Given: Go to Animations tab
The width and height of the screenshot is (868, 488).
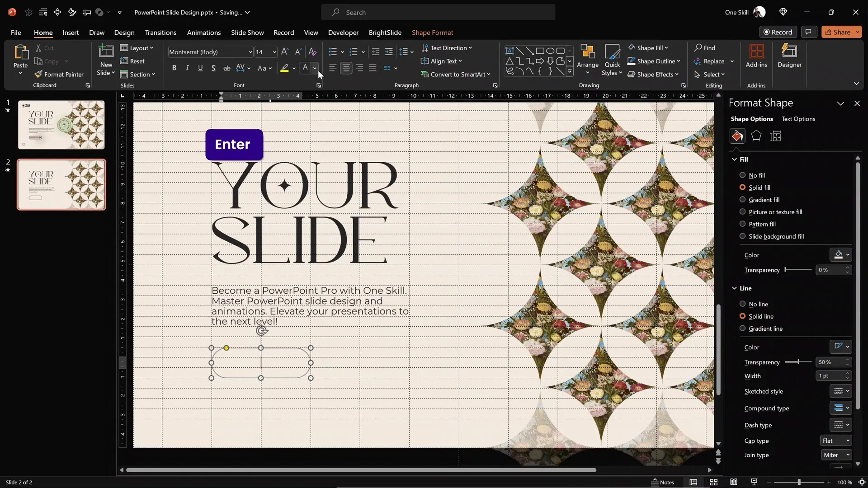Looking at the screenshot, I should (204, 33).
